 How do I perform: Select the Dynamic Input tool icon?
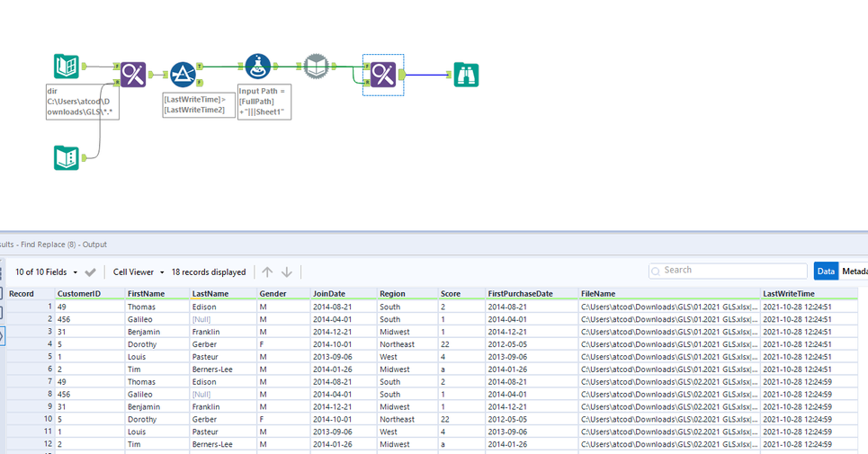pyautogui.click(x=316, y=67)
